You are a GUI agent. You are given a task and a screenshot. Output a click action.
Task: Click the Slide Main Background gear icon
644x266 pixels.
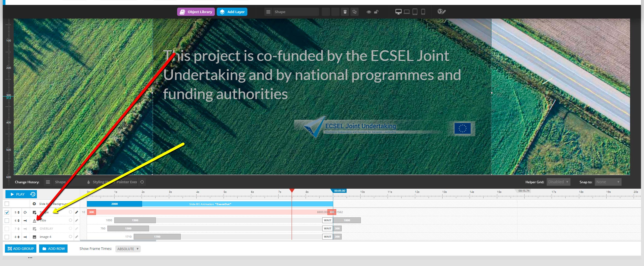(34, 204)
